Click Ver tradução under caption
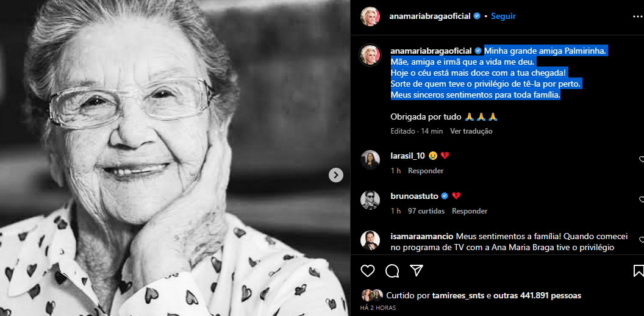Image resolution: width=644 pixels, height=316 pixels. click(471, 131)
